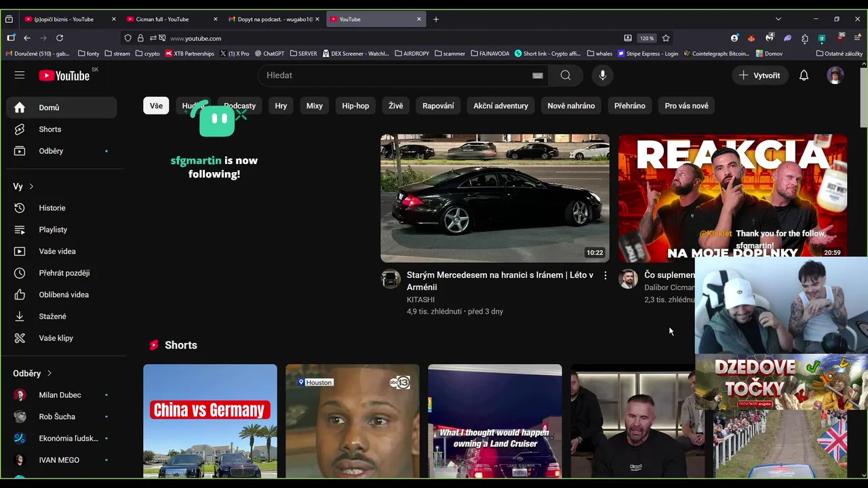Open Přehrát později watch-later list
Image resolution: width=868 pixels, height=488 pixels.
62,272
